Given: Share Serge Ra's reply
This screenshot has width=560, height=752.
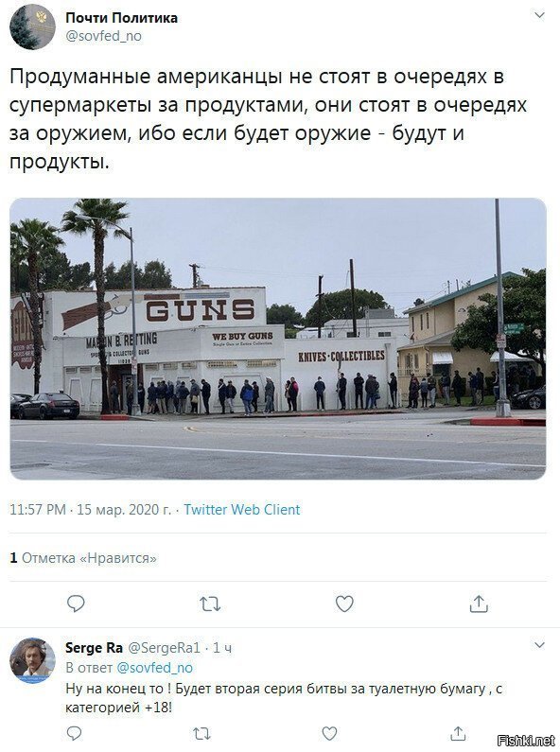Looking at the screenshot, I should pos(458,732).
